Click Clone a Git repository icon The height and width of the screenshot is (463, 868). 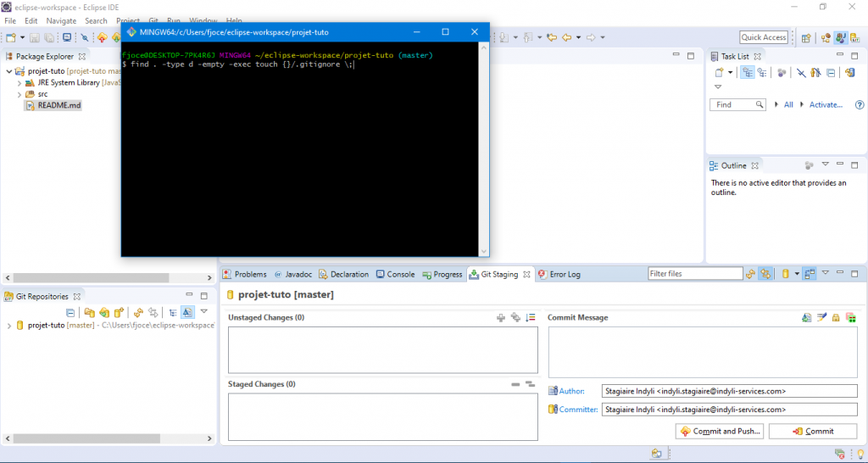tap(103, 312)
